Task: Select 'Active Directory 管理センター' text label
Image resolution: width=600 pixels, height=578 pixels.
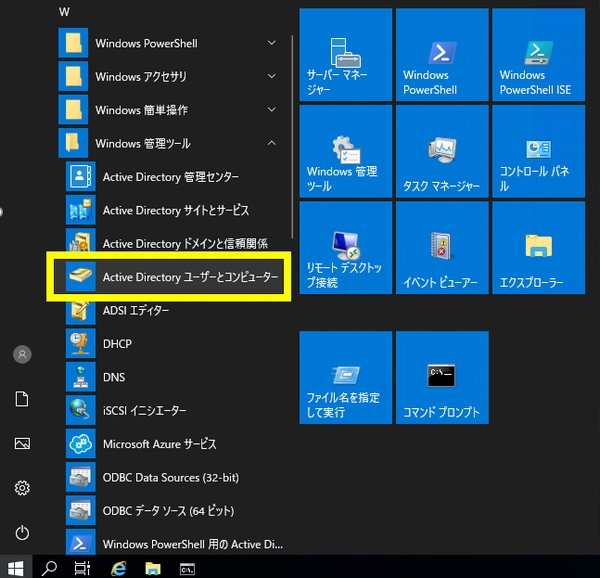Action: click(171, 177)
